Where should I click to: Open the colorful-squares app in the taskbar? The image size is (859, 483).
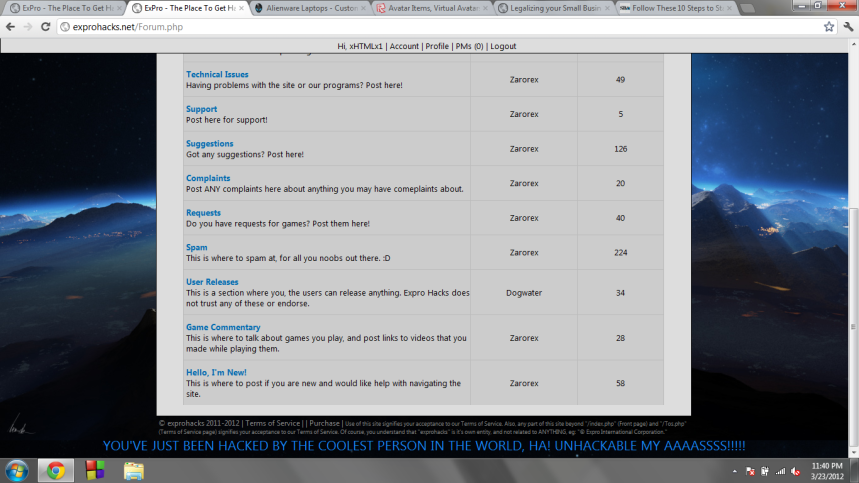click(x=95, y=470)
